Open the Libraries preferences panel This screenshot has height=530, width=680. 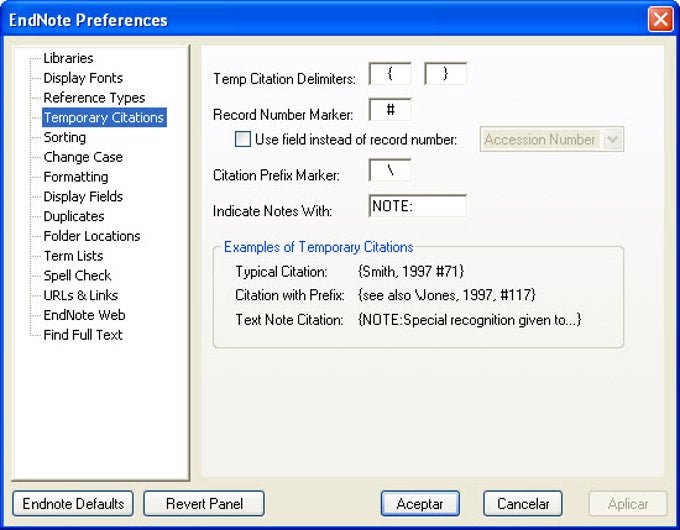[69, 58]
